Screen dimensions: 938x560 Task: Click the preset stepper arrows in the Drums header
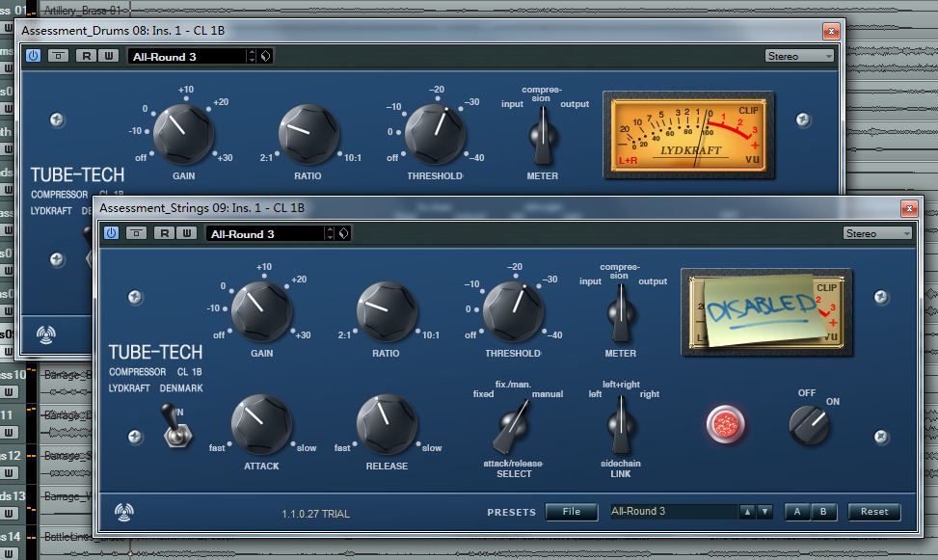(252, 56)
